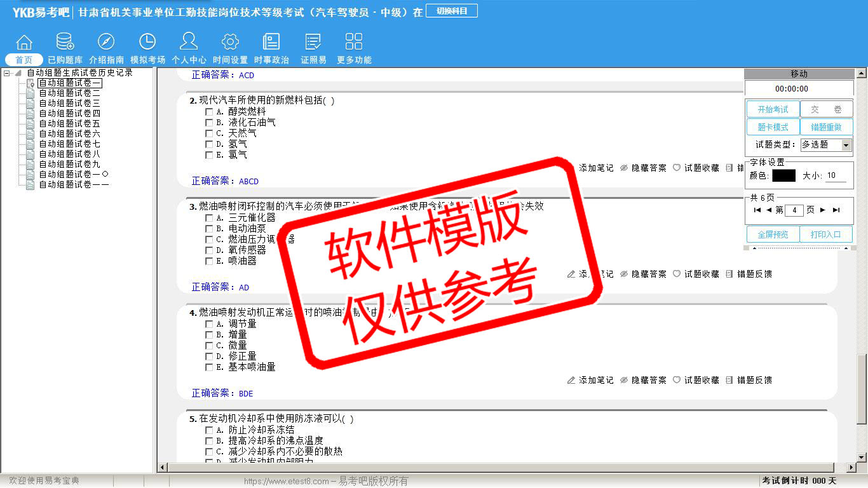Open the 介绍指南 compass icon

point(106,43)
